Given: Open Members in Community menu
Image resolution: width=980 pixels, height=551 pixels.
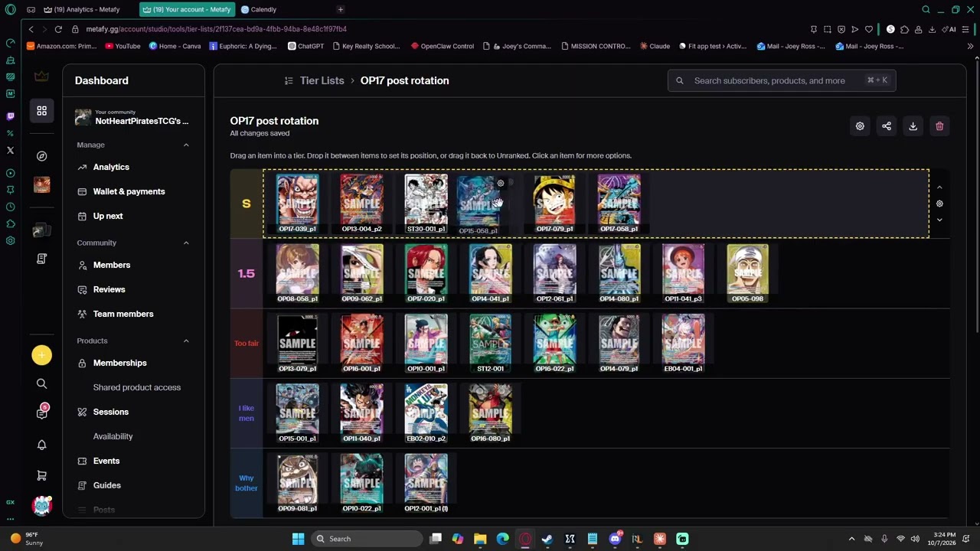Looking at the screenshot, I should coord(112,265).
